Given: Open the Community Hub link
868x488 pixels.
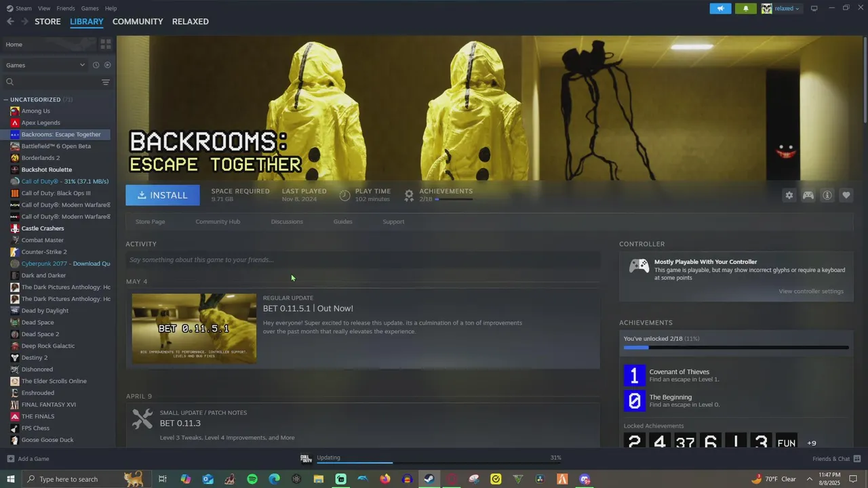Looking at the screenshot, I should click(218, 222).
